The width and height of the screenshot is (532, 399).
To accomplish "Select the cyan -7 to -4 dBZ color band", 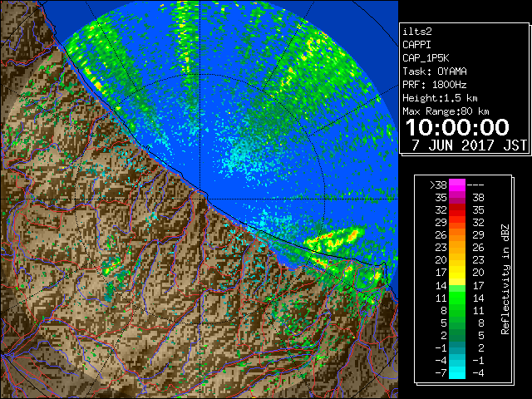I will click(x=457, y=372).
